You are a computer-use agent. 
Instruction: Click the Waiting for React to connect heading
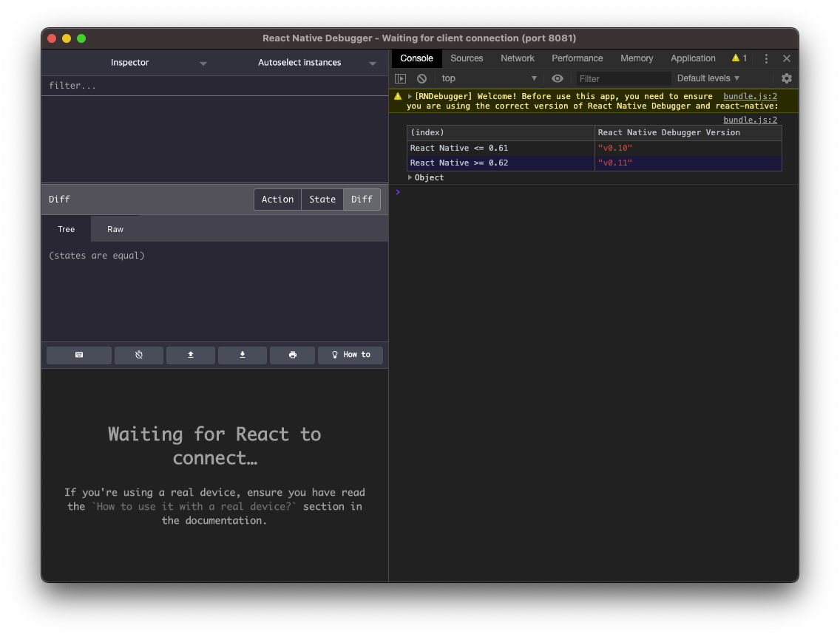215,446
